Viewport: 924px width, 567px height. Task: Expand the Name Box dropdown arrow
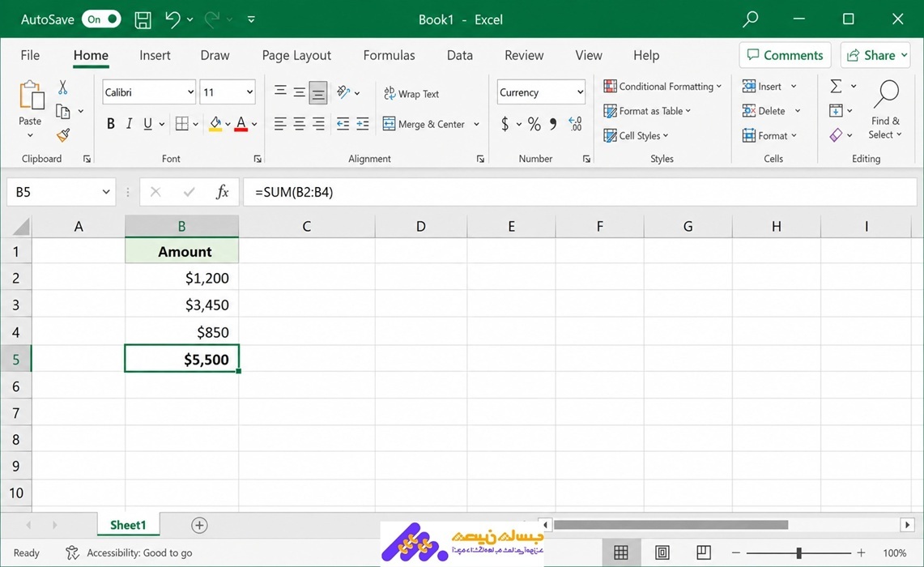point(106,192)
